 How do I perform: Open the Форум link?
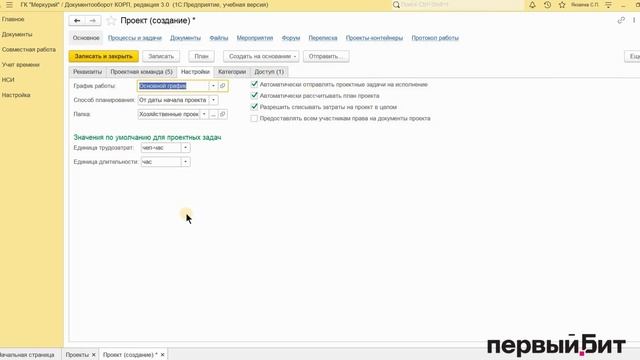291,38
